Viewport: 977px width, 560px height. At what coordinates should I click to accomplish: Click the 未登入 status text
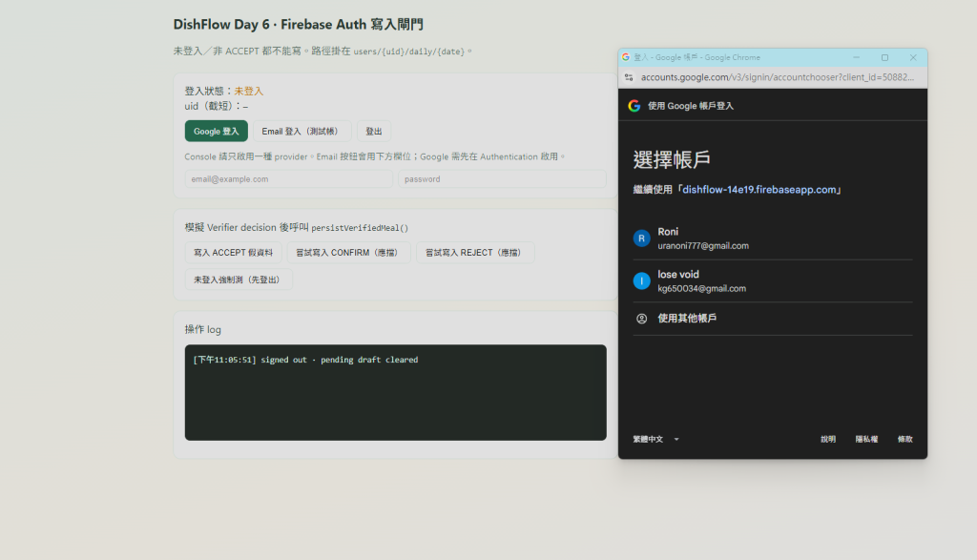tap(249, 91)
